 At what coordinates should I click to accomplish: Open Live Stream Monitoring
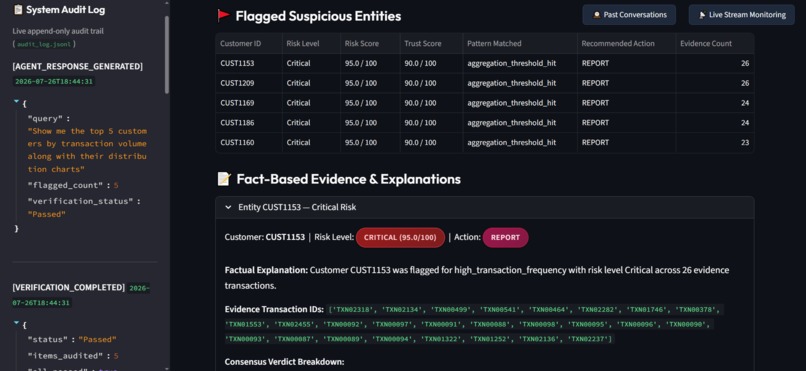click(741, 15)
